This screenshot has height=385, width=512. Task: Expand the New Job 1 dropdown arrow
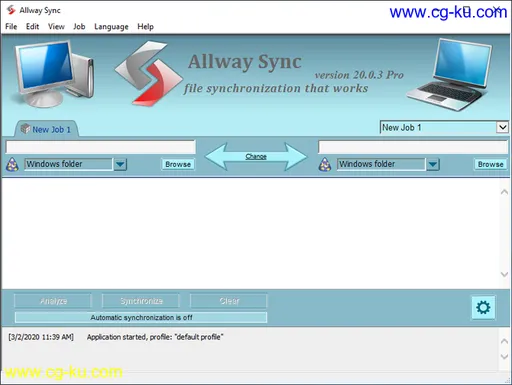click(502, 127)
